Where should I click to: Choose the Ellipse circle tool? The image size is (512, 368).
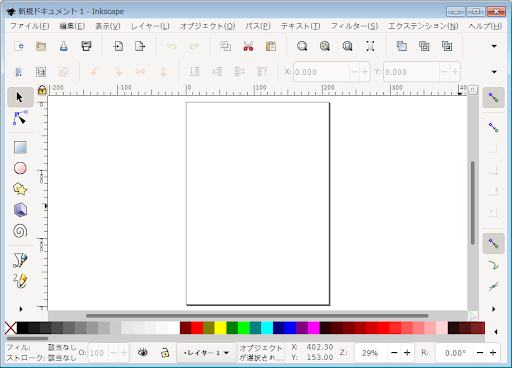click(x=20, y=168)
